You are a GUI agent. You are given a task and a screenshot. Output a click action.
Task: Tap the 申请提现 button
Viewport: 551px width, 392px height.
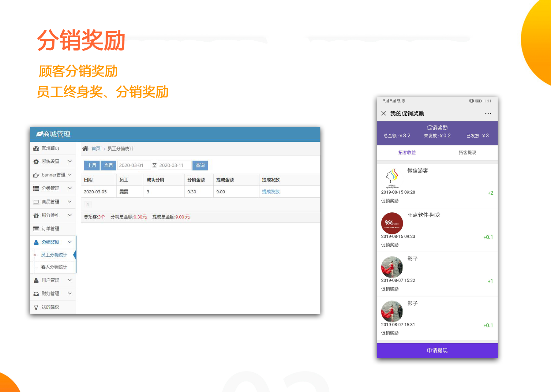[437, 350]
